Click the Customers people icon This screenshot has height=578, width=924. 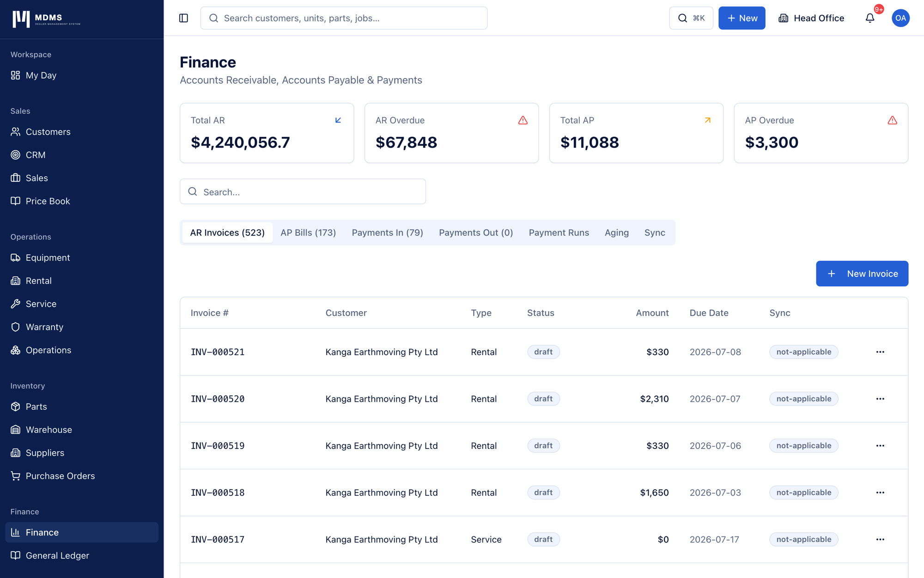[16, 132]
